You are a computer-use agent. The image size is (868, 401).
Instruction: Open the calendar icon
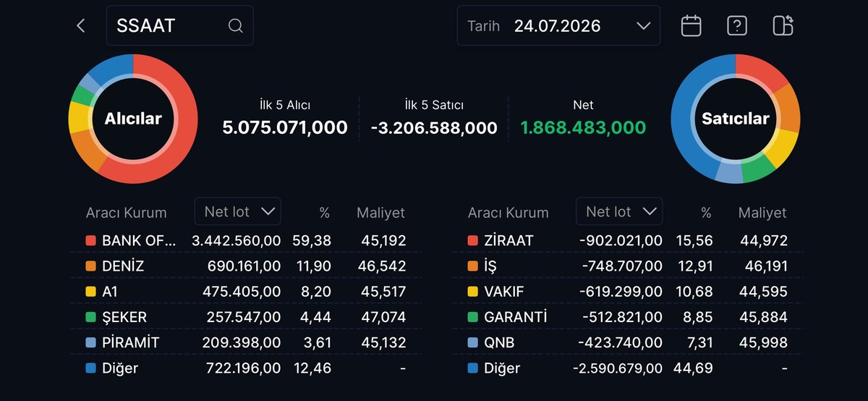coord(692,26)
